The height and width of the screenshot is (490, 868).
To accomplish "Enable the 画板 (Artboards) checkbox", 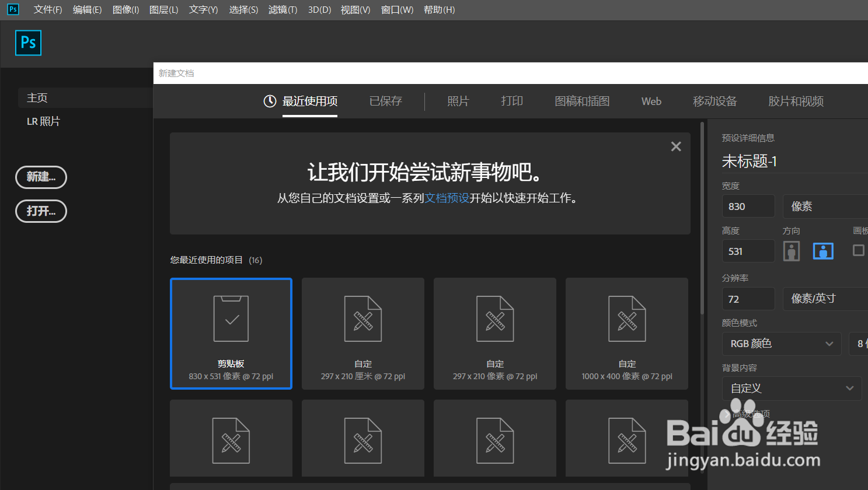I will pyautogui.click(x=858, y=250).
